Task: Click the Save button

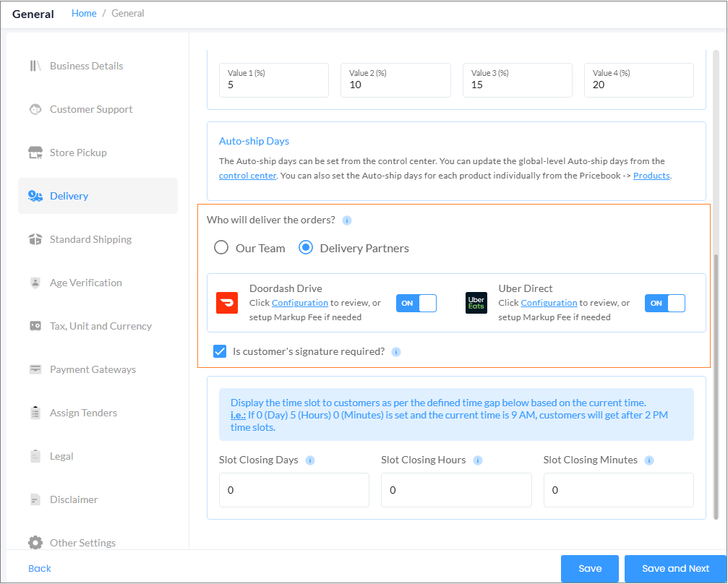Action: (590, 569)
